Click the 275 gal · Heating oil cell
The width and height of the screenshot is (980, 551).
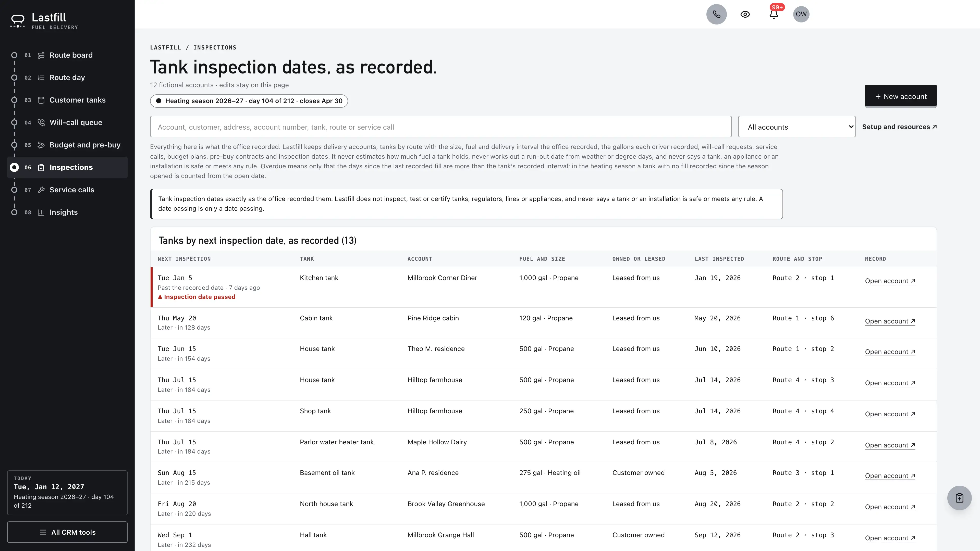[550, 473]
